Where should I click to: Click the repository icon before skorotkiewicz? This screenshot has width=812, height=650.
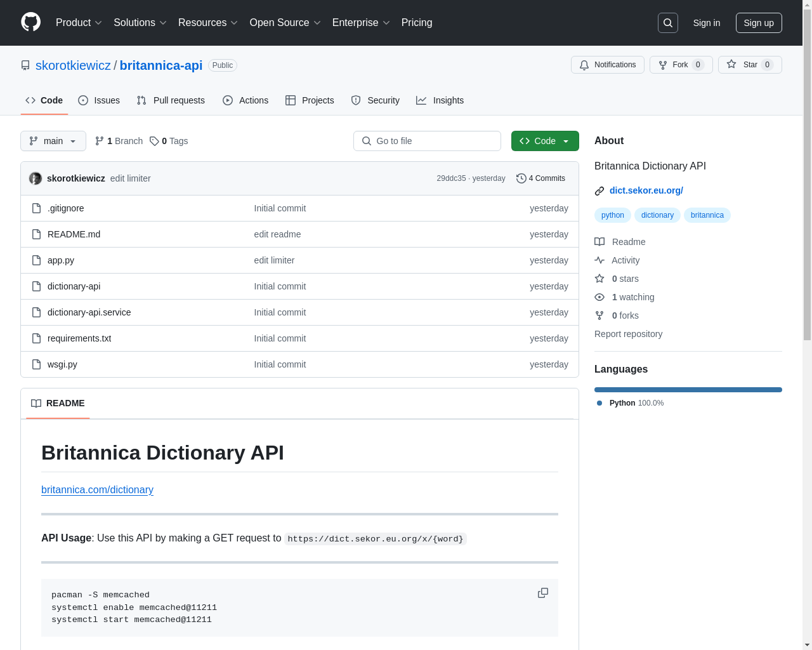pyautogui.click(x=25, y=65)
